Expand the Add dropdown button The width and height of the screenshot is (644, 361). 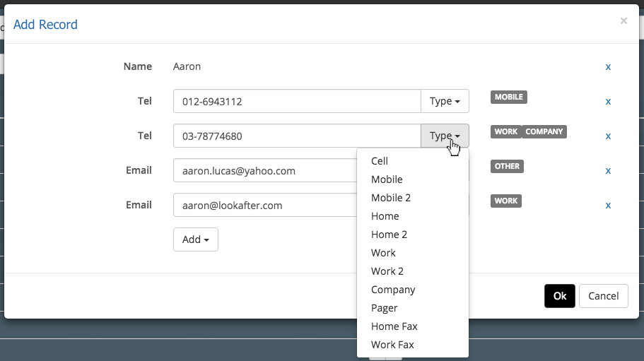(195, 239)
